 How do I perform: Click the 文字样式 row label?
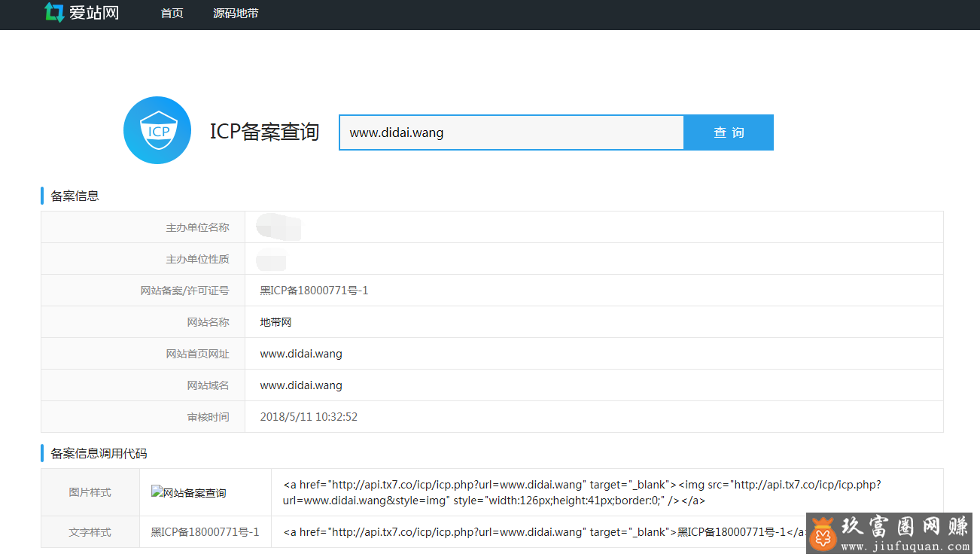click(90, 532)
